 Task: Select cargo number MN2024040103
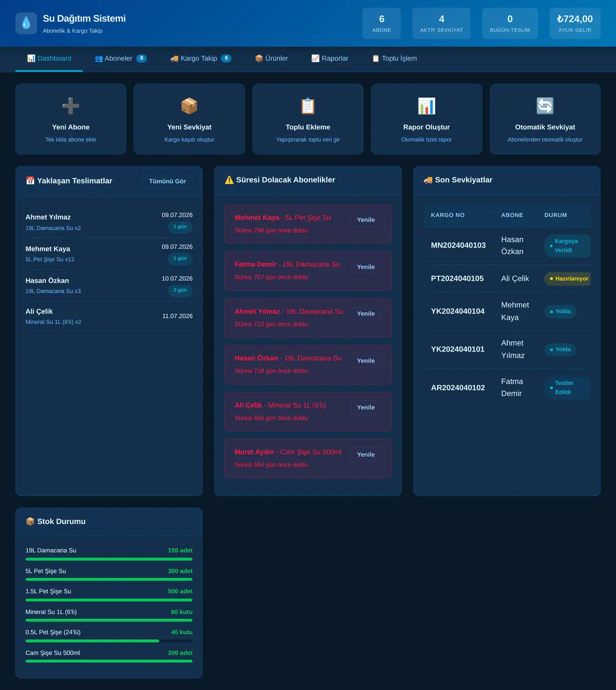pos(458,245)
